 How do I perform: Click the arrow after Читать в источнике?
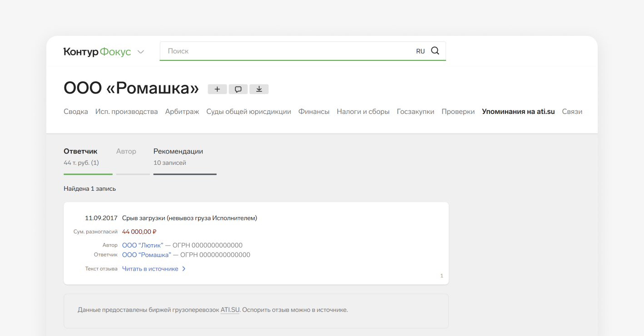(184, 269)
